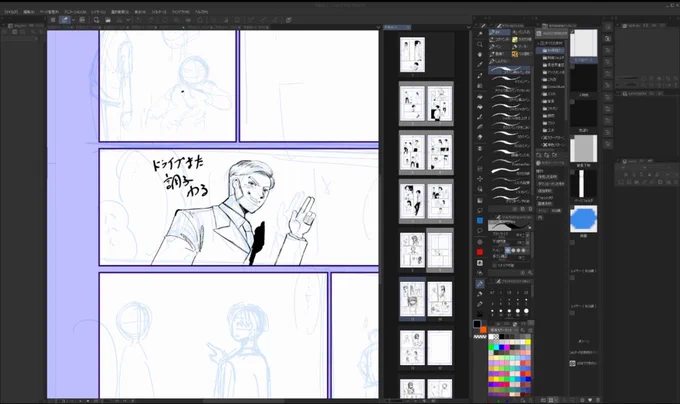The height and width of the screenshot is (404, 680).
Task: Click the heart favorite icon below materials
Action: pyautogui.click(x=590, y=400)
